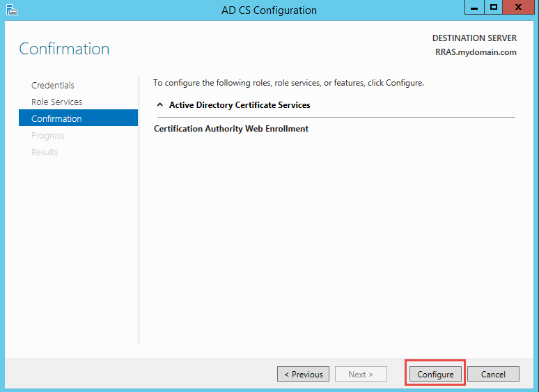
Task: Go to the Role Services step
Action: (x=56, y=102)
